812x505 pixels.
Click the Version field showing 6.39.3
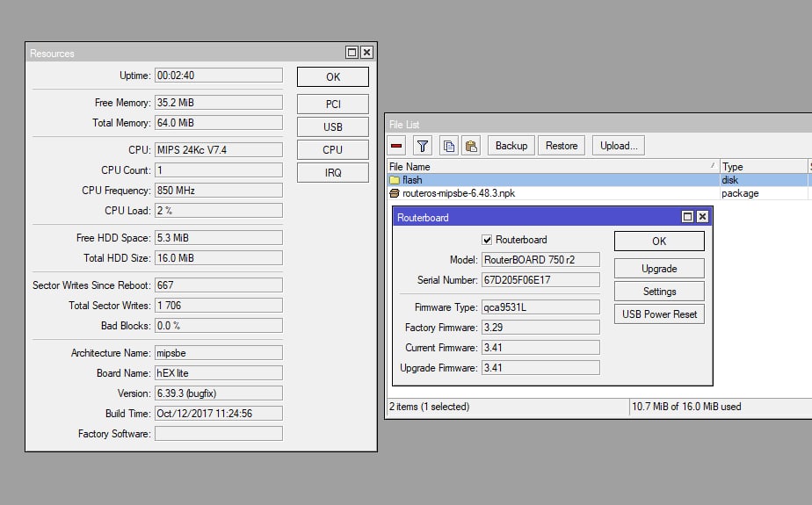219,393
